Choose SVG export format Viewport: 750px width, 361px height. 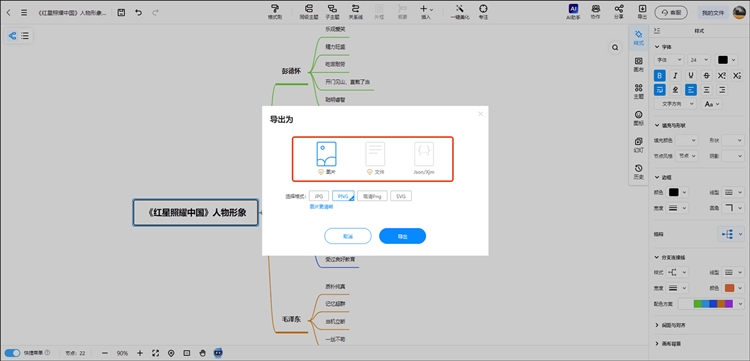tap(401, 196)
